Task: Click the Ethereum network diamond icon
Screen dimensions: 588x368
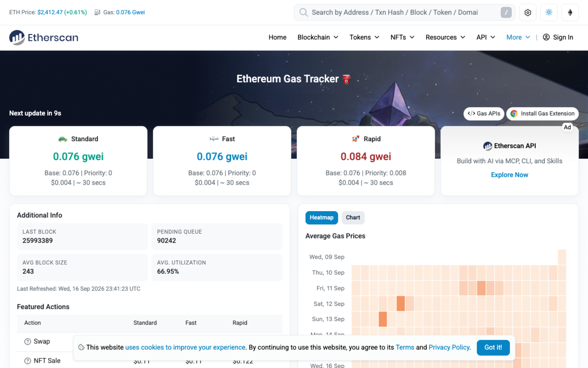Action: 570,13
